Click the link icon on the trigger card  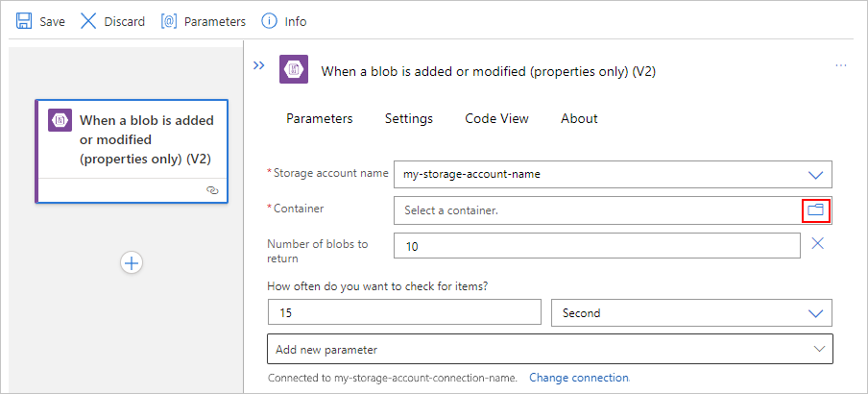click(x=212, y=190)
